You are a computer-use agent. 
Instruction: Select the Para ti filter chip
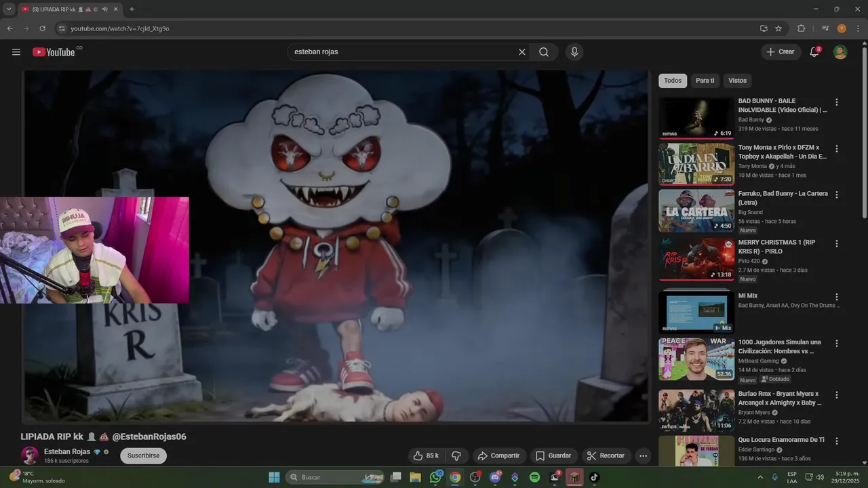tap(705, 81)
